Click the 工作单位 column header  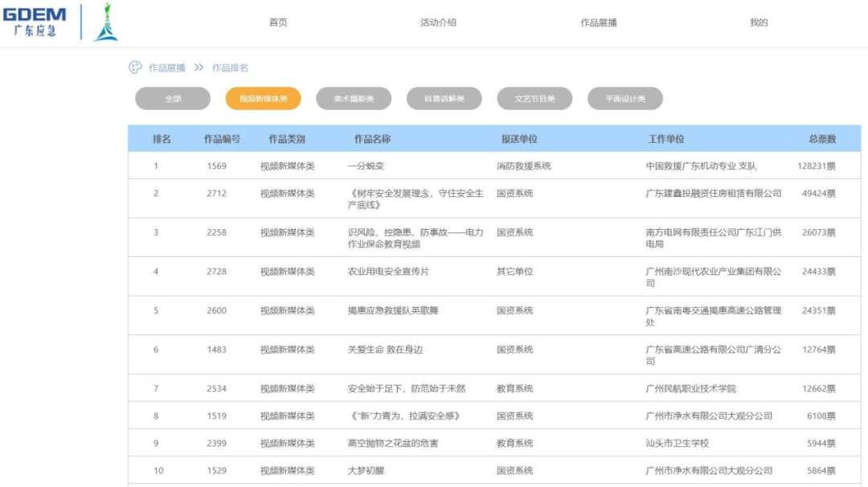(666, 139)
